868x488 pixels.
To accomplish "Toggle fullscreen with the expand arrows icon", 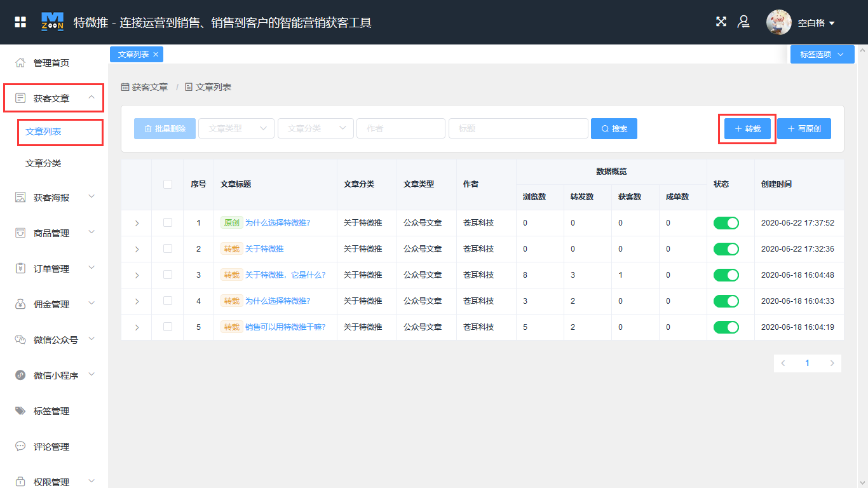I will pyautogui.click(x=721, y=22).
